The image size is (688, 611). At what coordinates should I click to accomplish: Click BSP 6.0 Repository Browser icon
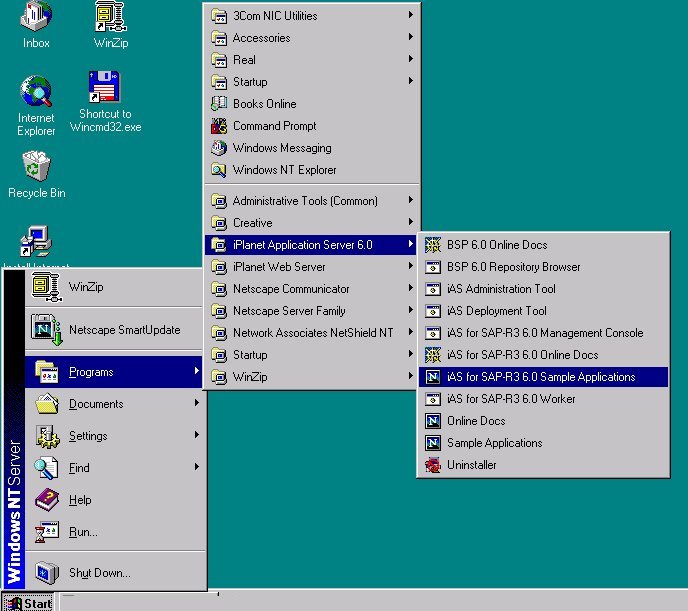click(433, 267)
